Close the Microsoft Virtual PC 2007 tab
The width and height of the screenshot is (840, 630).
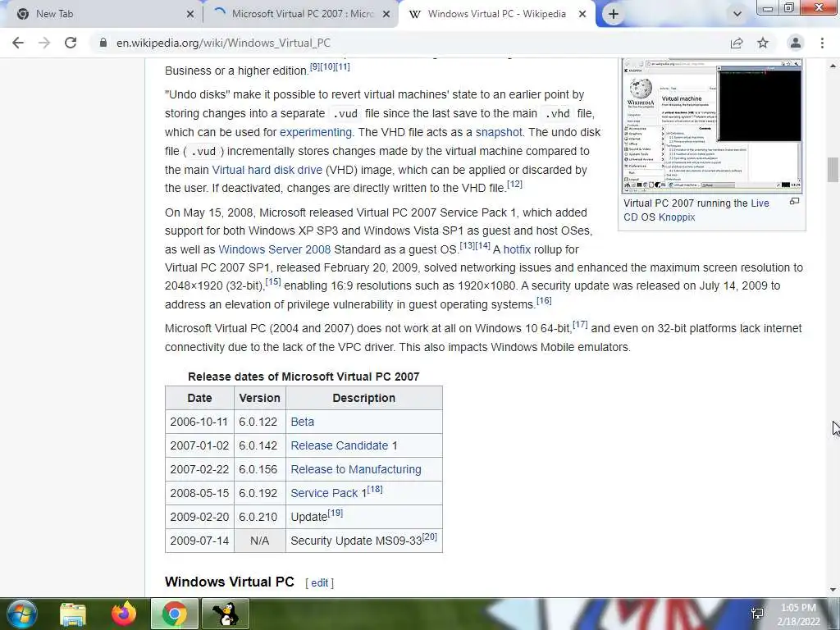(386, 14)
